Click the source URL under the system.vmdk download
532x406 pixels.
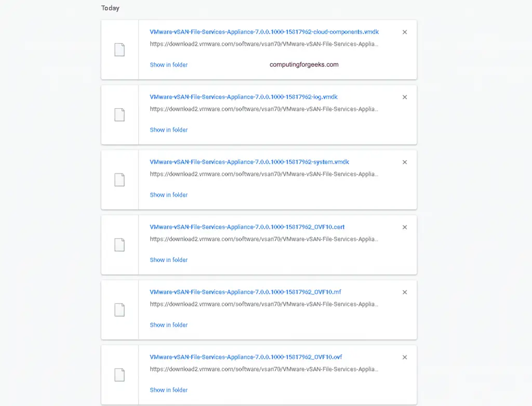pyautogui.click(x=264, y=174)
